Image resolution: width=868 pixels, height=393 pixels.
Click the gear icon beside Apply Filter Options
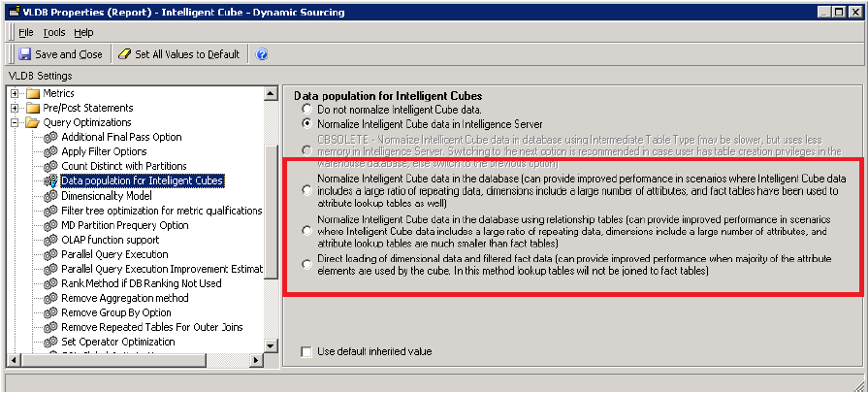(x=50, y=151)
